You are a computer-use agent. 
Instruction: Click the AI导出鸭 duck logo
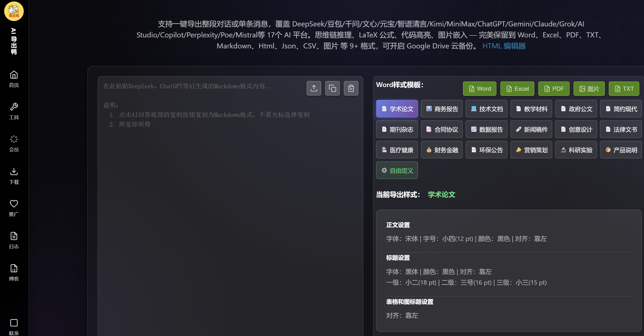pyautogui.click(x=14, y=11)
